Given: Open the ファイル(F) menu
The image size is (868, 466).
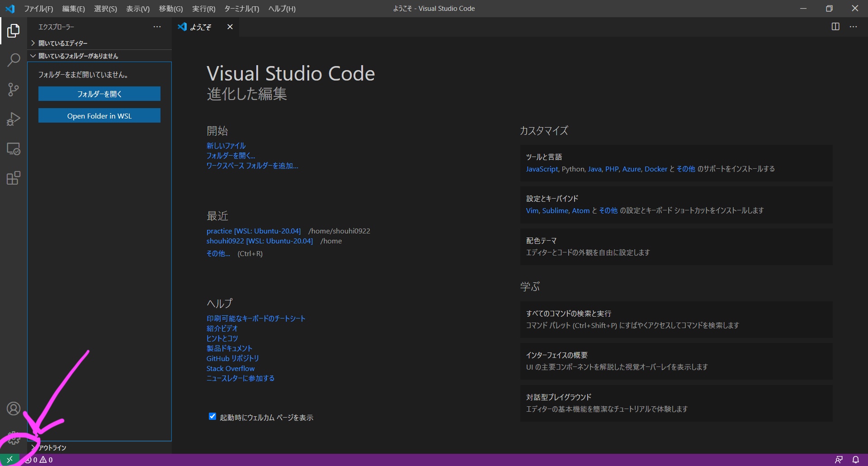Looking at the screenshot, I should (38, 9).
